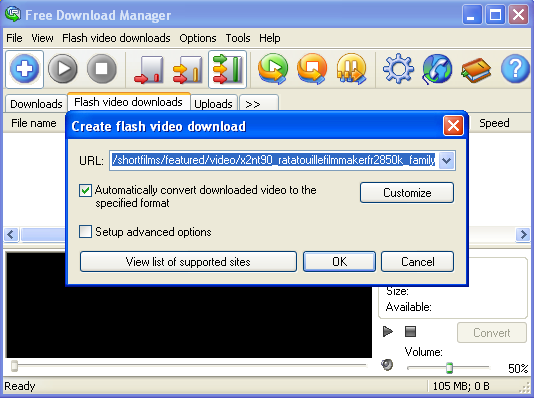Dismiss the dialog with Cancel
The height and width of the screenshot is (398, 534).
click(x=418, y=261)
